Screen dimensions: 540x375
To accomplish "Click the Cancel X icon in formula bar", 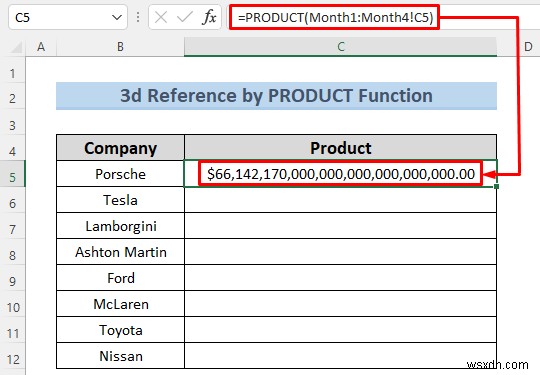I will (161, 17).
